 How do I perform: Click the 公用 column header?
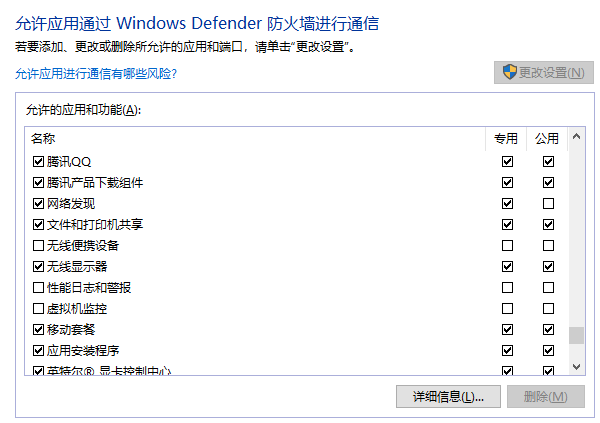pyautogui.click(x=547, y=138)
